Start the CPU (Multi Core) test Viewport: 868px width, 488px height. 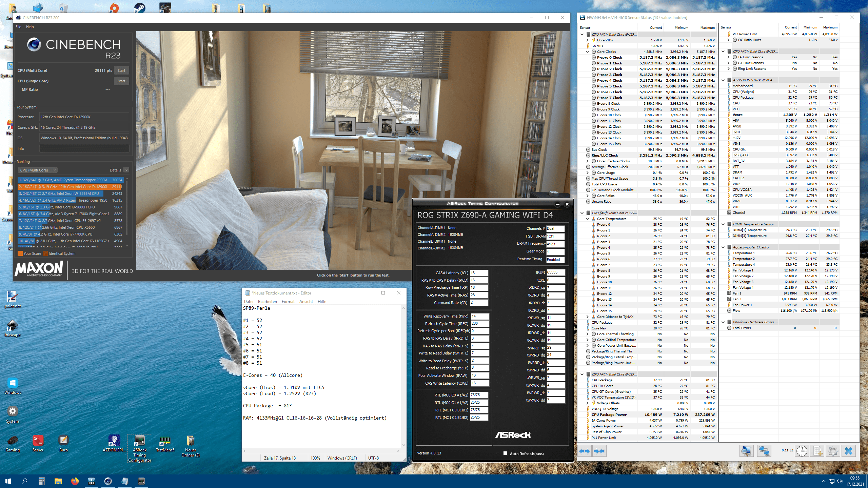click(121, 70)
